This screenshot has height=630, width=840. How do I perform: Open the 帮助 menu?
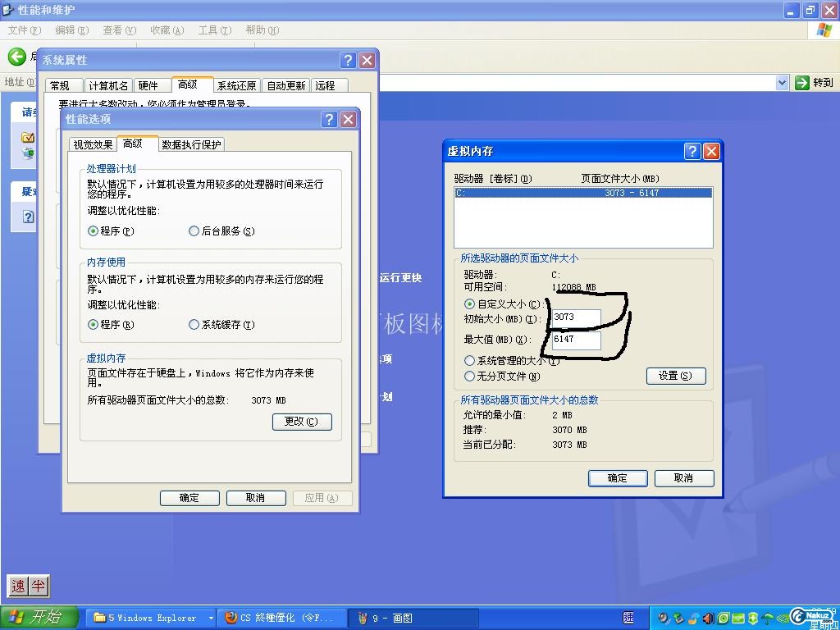[262, 30]
